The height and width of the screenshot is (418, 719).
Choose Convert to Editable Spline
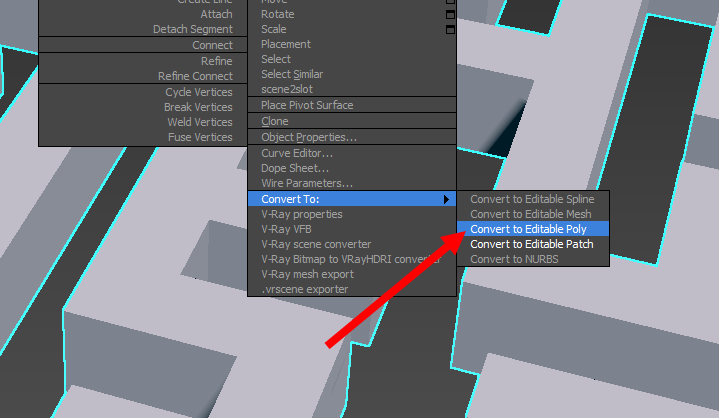[533, 199]
